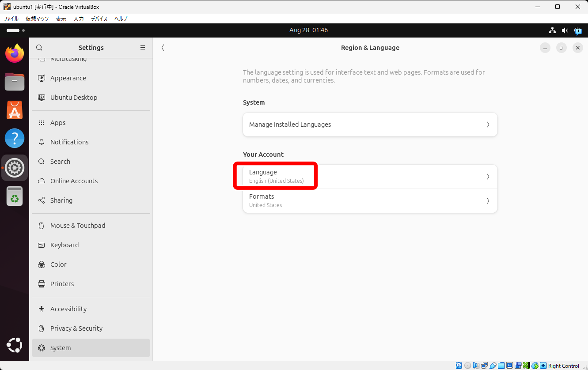Open Ubuntu Software (App Center) in dock

pyautogui.click(x=15, y=110)
